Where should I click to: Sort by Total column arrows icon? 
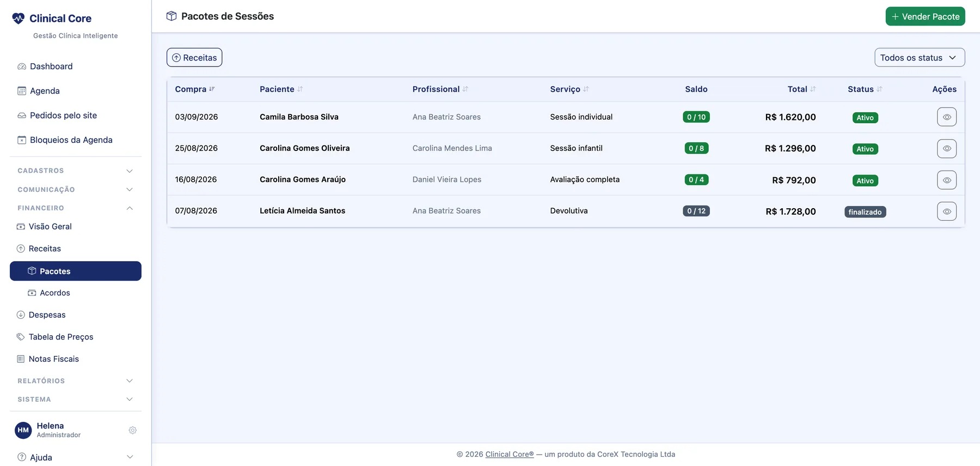click(813, 89)
